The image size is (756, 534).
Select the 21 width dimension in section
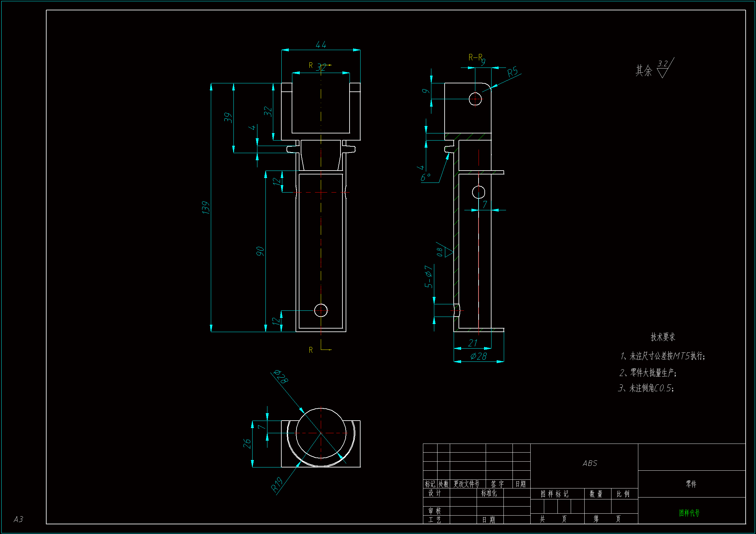click(x=472, y=343)
